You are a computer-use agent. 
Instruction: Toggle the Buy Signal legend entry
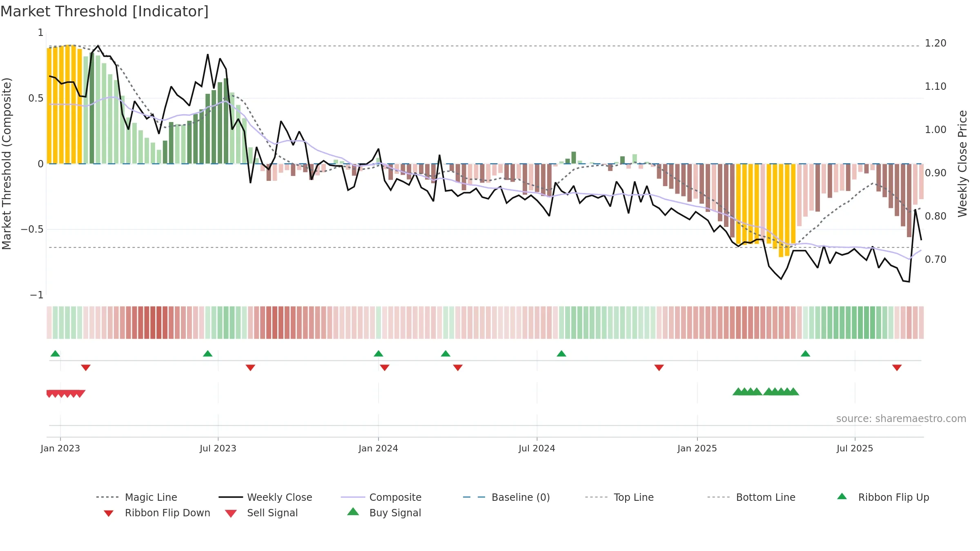384,513
